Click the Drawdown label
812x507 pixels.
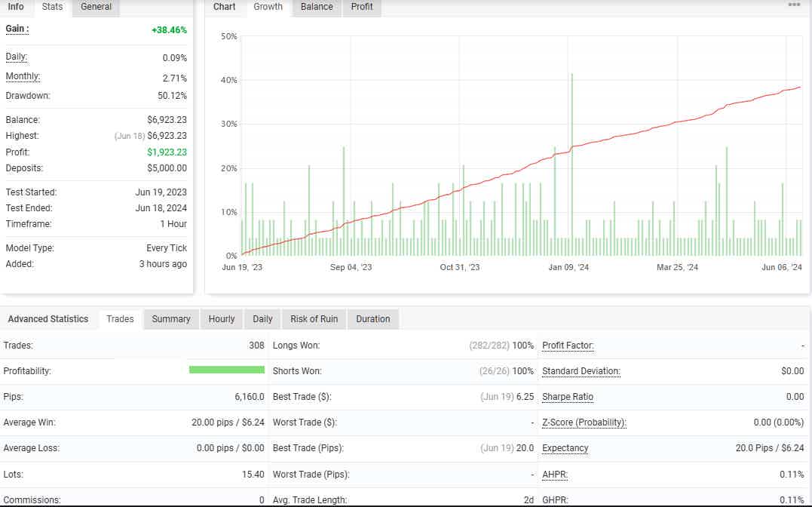click(28, 95)
